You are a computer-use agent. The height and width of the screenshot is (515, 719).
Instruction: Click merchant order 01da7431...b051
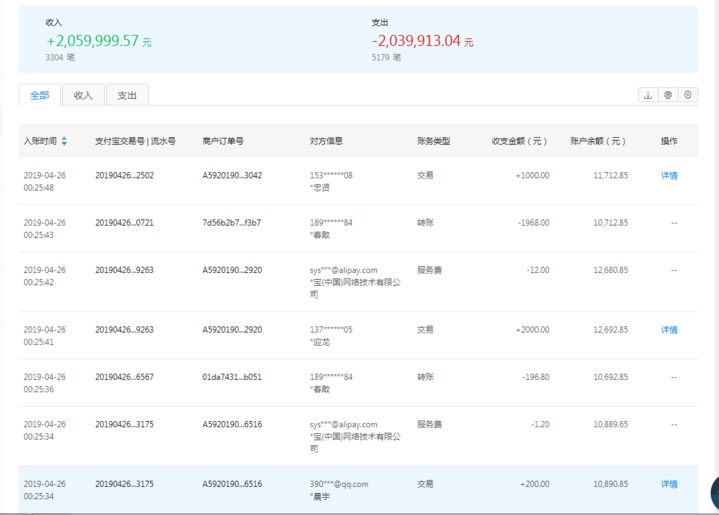click(x=232, y=377)
